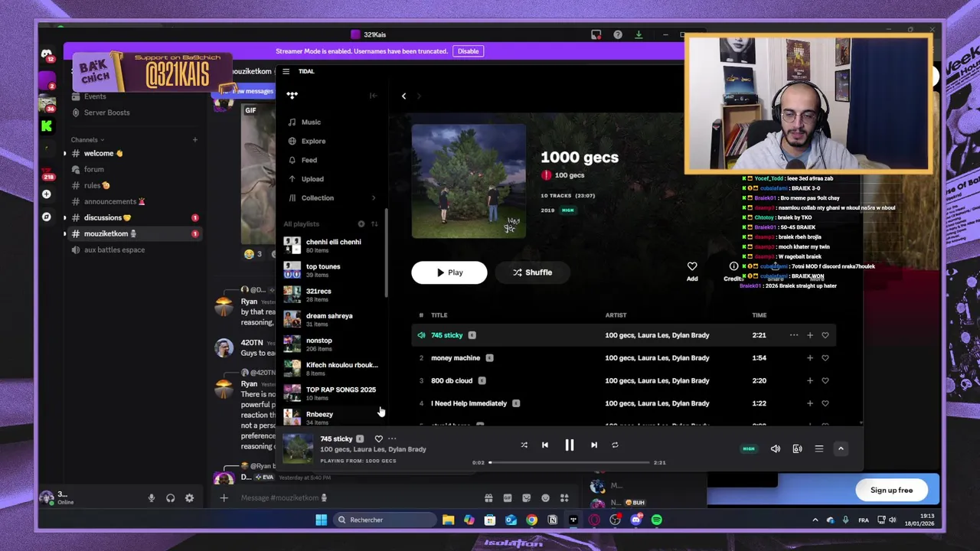Expand the Collection section arrow

(374, 198)
